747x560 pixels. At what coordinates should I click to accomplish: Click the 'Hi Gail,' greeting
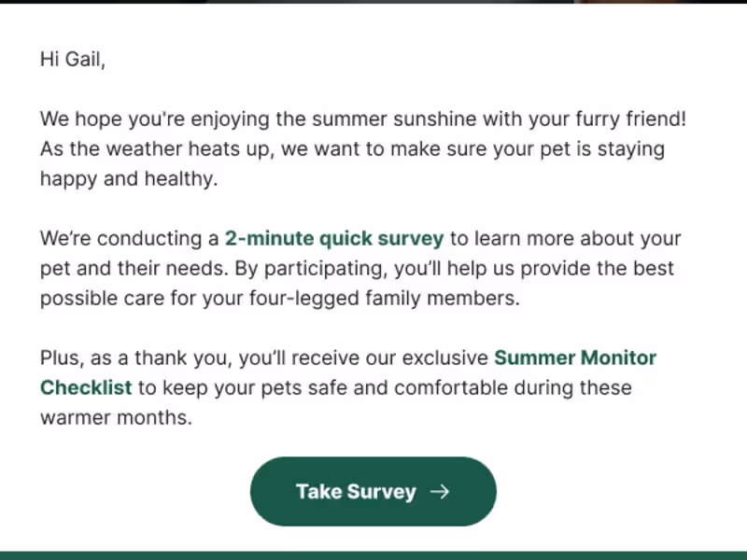[x=73, y=60]
